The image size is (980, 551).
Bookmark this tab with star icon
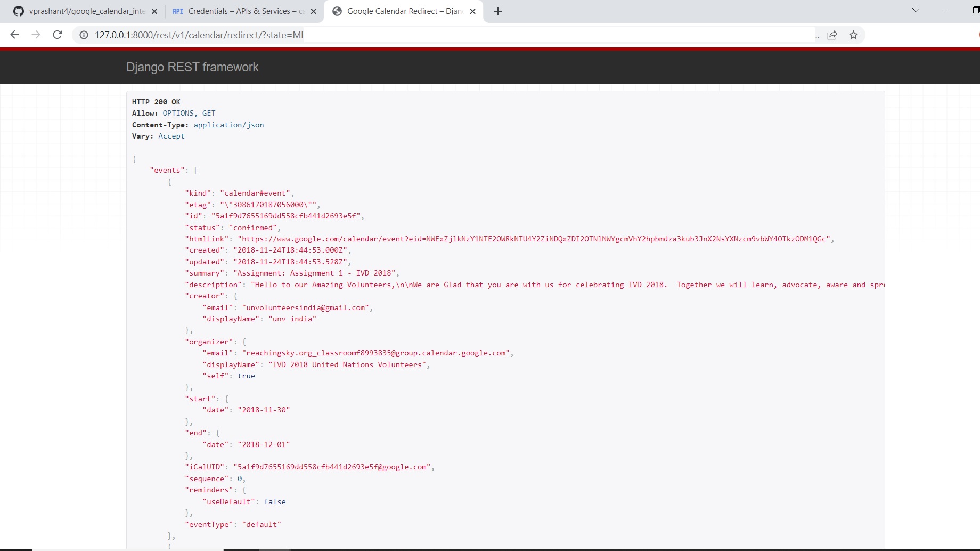tap(854, 35)
